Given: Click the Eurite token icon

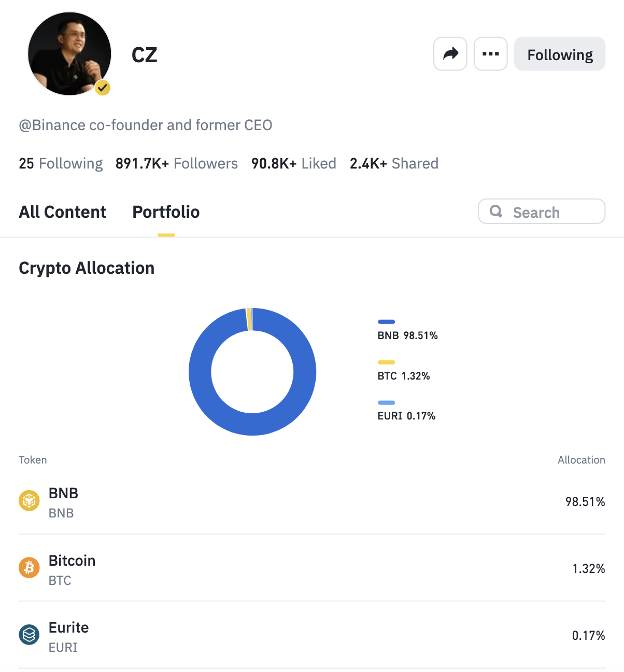Looking at the screenshot, I should click(x=29, y=635).
